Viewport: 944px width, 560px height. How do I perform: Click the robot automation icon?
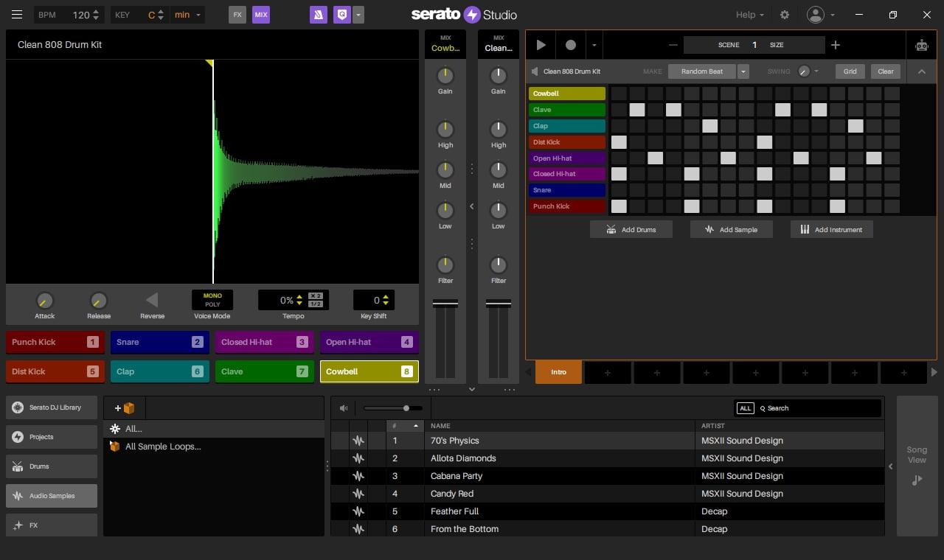[x=922, y=45]
